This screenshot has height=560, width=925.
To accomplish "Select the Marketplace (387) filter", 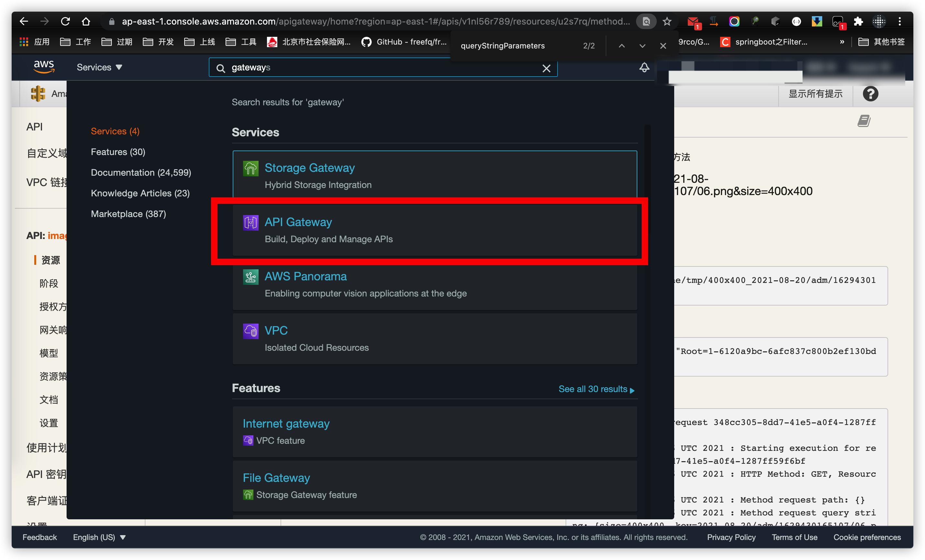I will [x=128, y=214].
